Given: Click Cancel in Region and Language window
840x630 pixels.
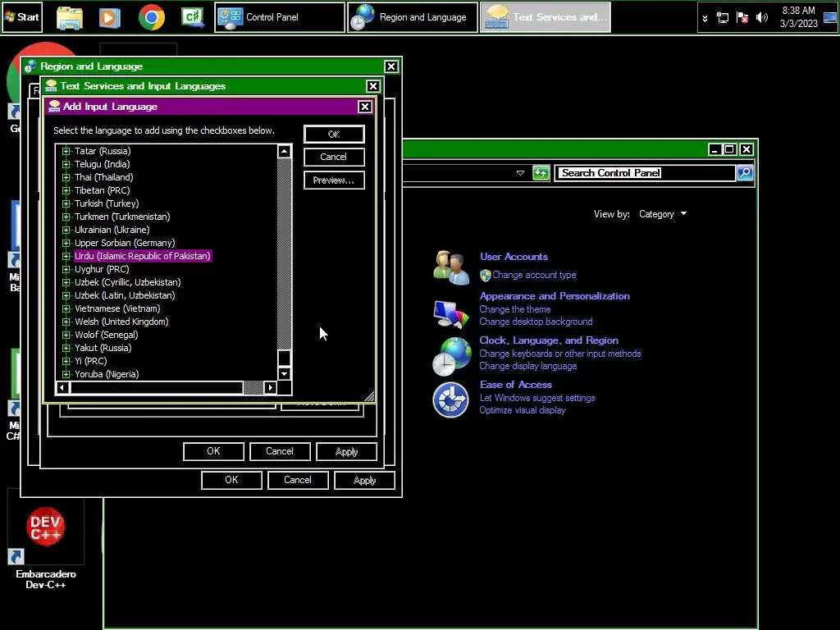Looking at the screenshot, I should 298,480.
